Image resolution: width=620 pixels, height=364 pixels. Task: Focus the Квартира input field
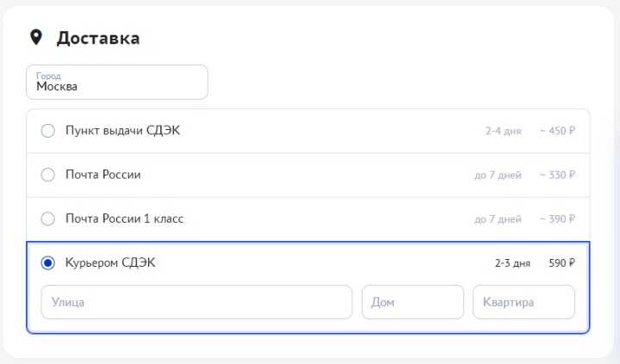coord(524,302)
